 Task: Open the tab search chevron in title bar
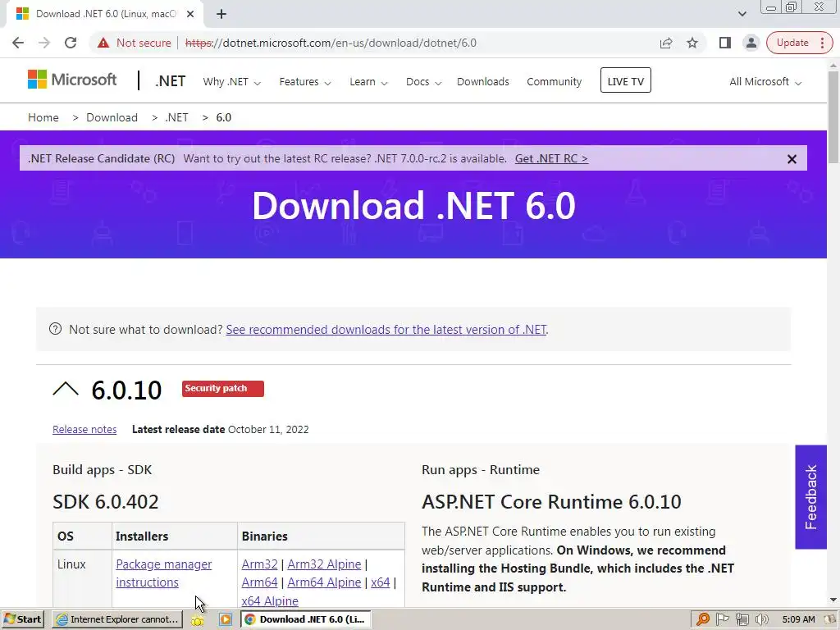coord(742,14)
